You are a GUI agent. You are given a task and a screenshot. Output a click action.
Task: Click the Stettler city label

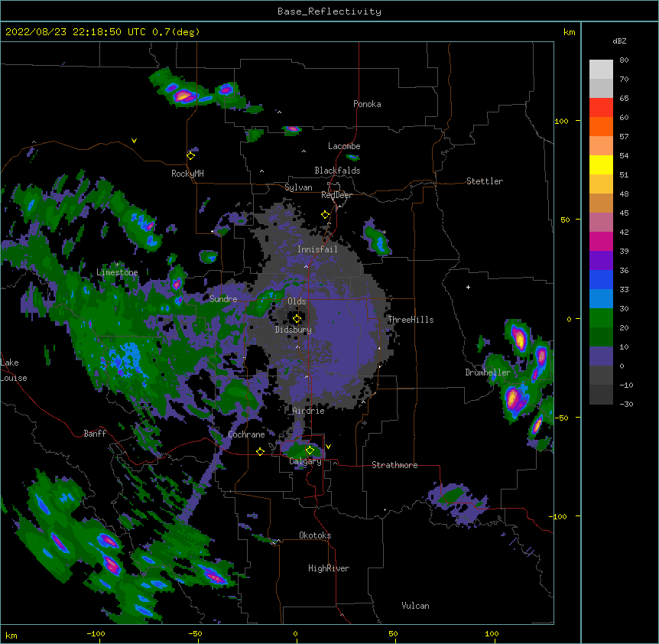click(485, 181)
